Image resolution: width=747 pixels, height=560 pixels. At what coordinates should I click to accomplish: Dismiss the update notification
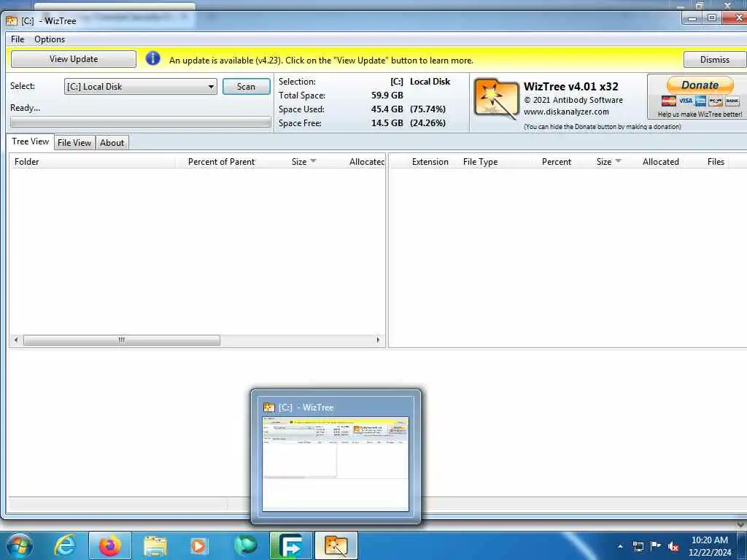(x=714, y=60)
